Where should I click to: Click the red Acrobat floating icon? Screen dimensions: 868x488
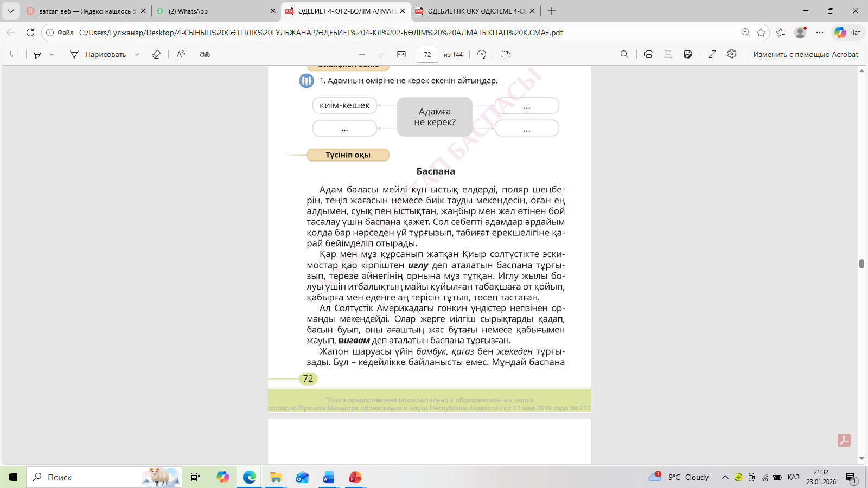coord(844,440)
